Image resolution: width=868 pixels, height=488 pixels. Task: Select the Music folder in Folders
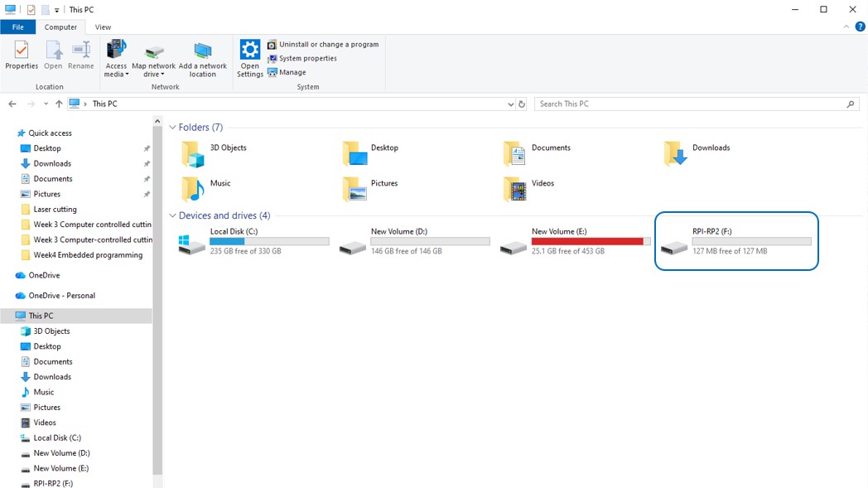[x=206, y=189]
